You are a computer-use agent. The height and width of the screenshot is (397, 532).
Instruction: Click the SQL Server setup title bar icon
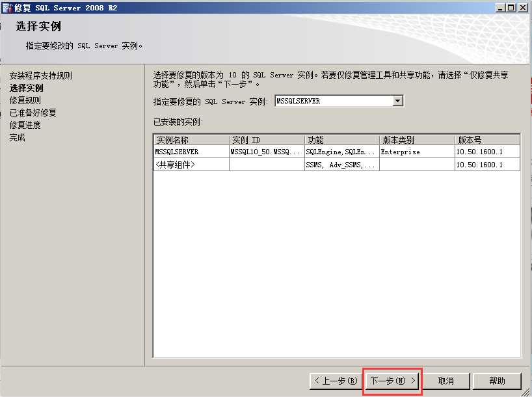pos(7,7)
